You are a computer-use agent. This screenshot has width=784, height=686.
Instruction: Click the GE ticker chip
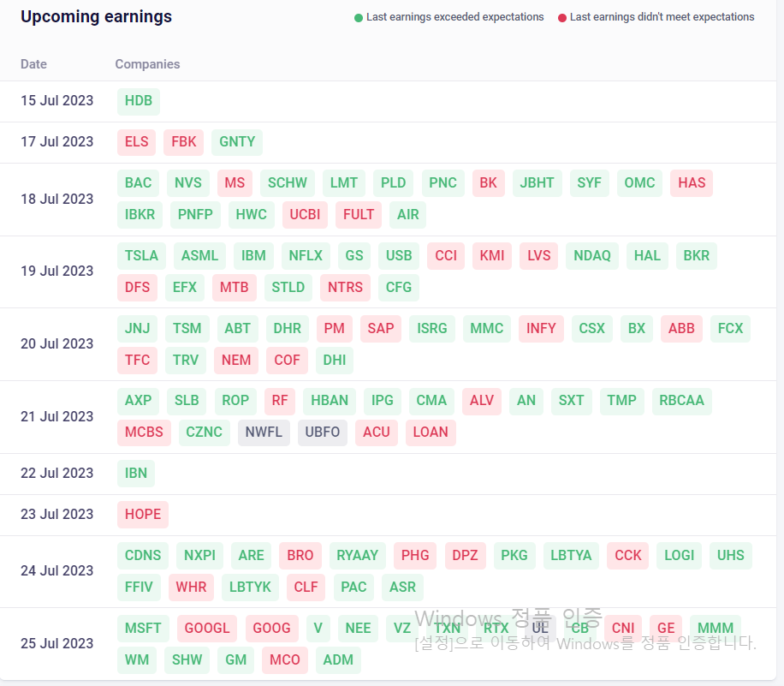[x=666, y=628]
